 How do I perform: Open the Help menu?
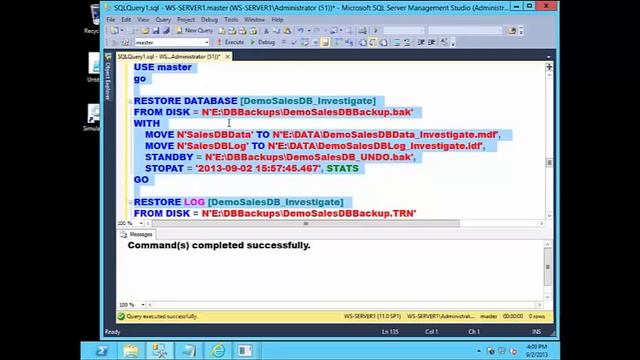277,20
